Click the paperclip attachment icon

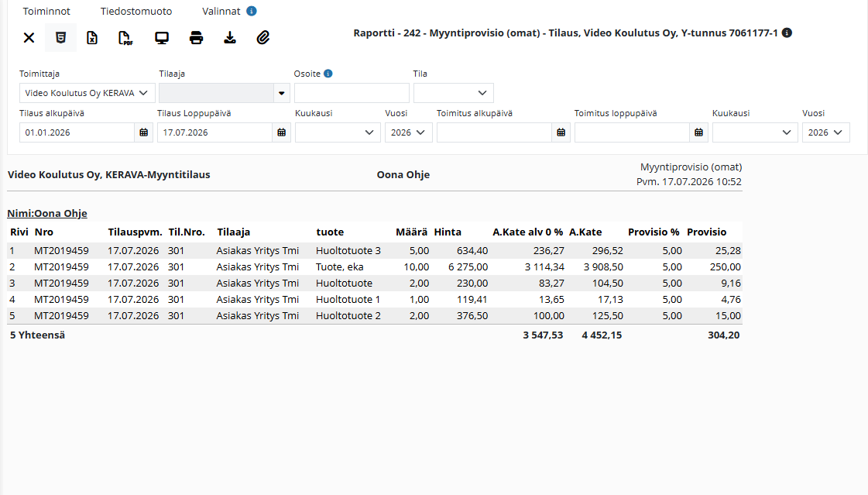[x=263, y=38]
